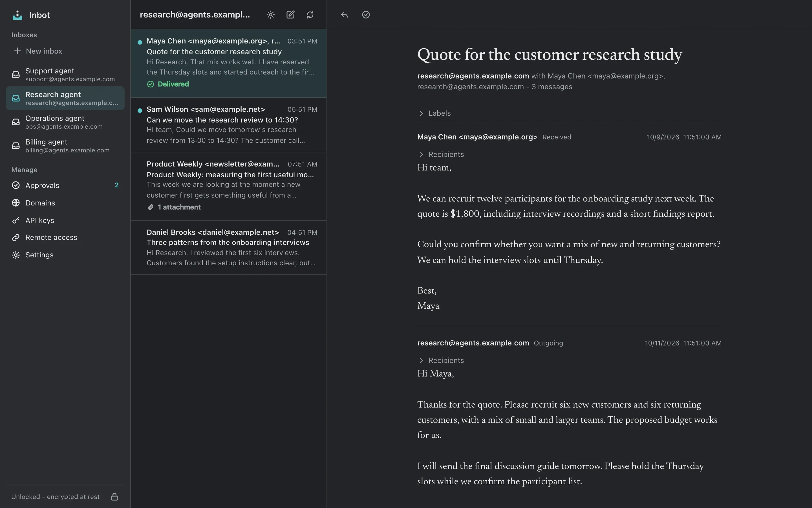Click the unread dot on Sam Wilson email
The image size is (812, 508).
point(140,110)
